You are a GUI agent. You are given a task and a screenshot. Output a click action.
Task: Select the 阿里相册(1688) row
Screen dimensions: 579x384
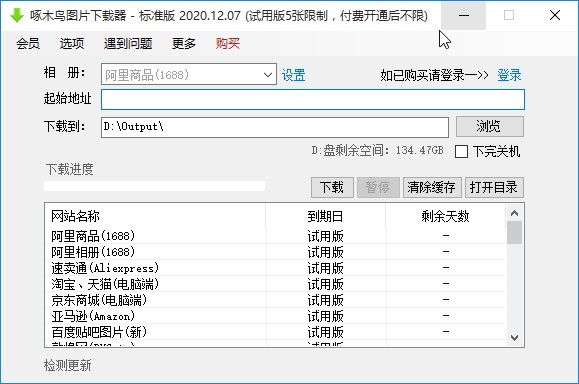(275, 252)
